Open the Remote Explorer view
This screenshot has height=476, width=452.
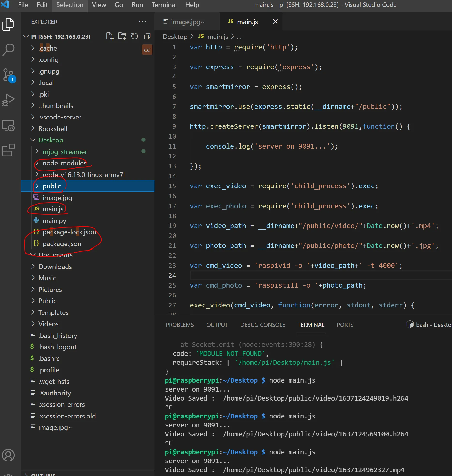click(8, 126)
